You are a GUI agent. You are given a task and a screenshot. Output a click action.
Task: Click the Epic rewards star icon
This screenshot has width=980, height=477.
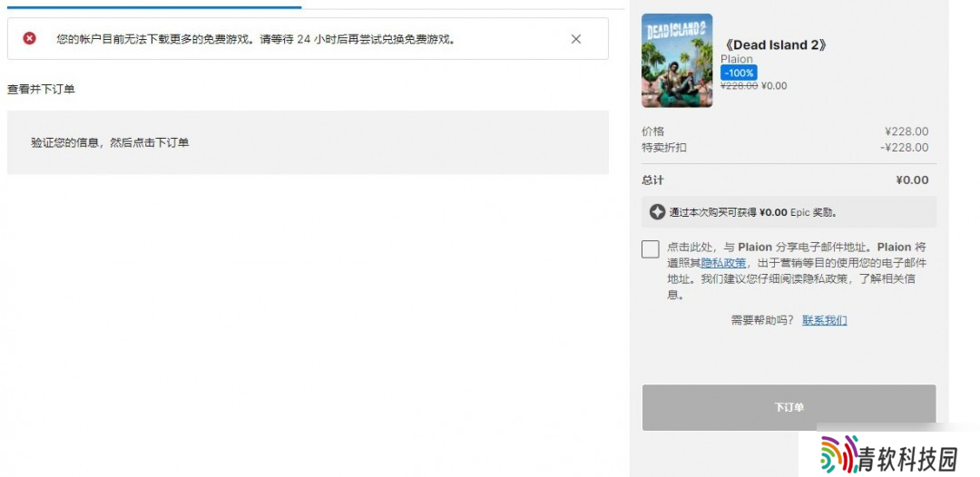[x=657, y=212]
